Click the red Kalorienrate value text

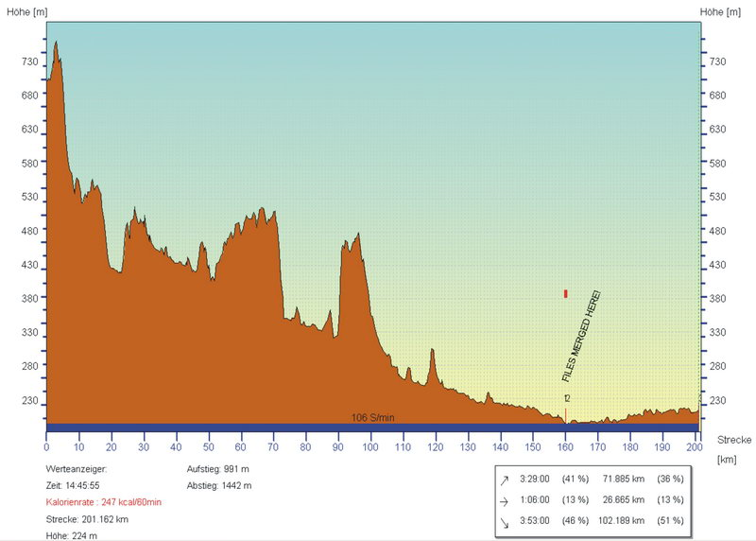click(x=104, y=502)
